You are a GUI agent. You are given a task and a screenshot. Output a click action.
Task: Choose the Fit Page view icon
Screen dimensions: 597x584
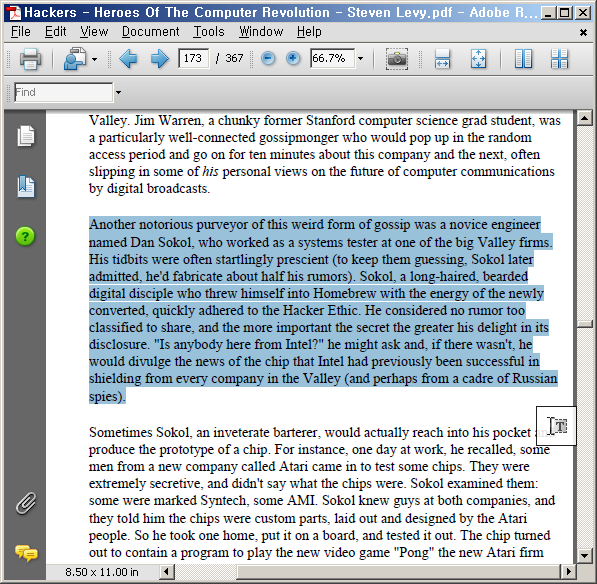coord(478,59)
